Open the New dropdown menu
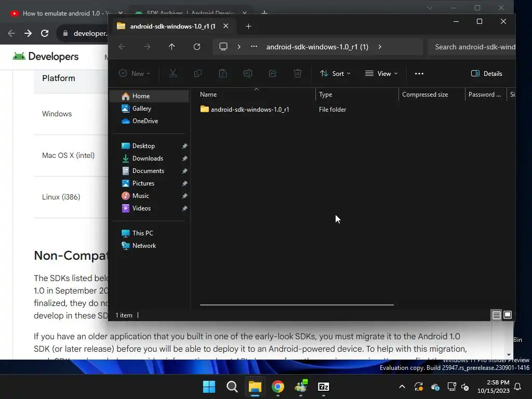 (135, 73)
